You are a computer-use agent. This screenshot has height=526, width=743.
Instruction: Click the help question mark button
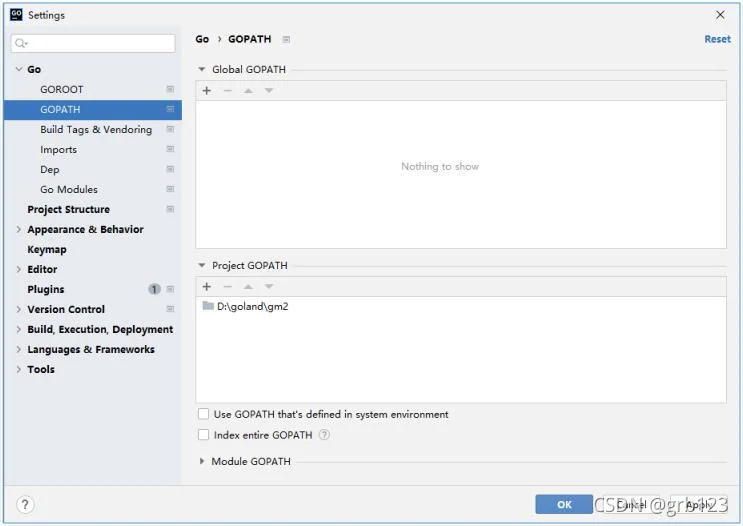[25, 504]
